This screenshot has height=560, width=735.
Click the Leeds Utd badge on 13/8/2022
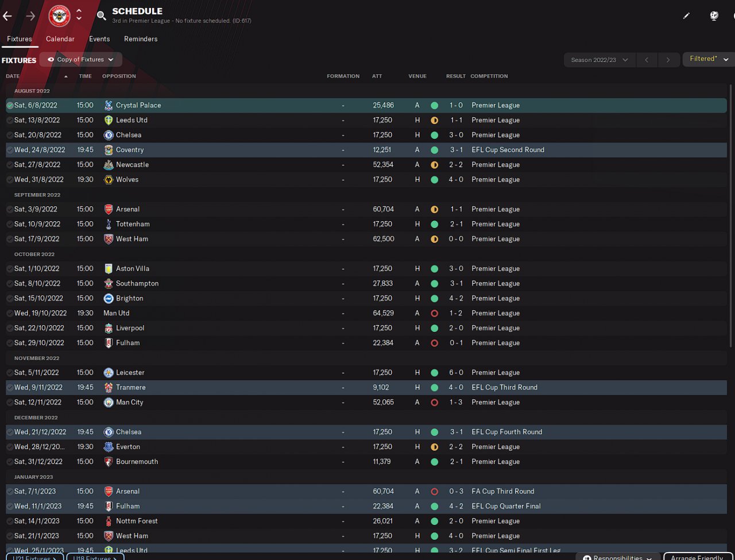point(109,120)
